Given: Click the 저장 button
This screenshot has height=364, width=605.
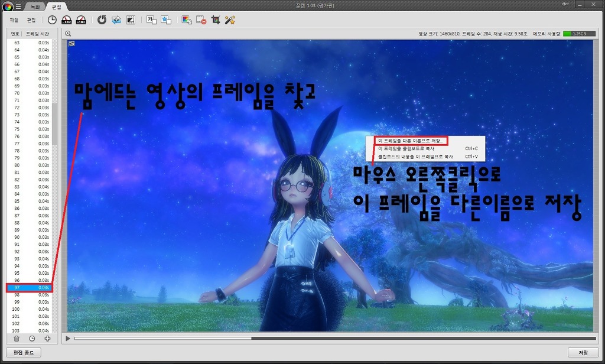Looking at the screenshot, I should (583, 352).
